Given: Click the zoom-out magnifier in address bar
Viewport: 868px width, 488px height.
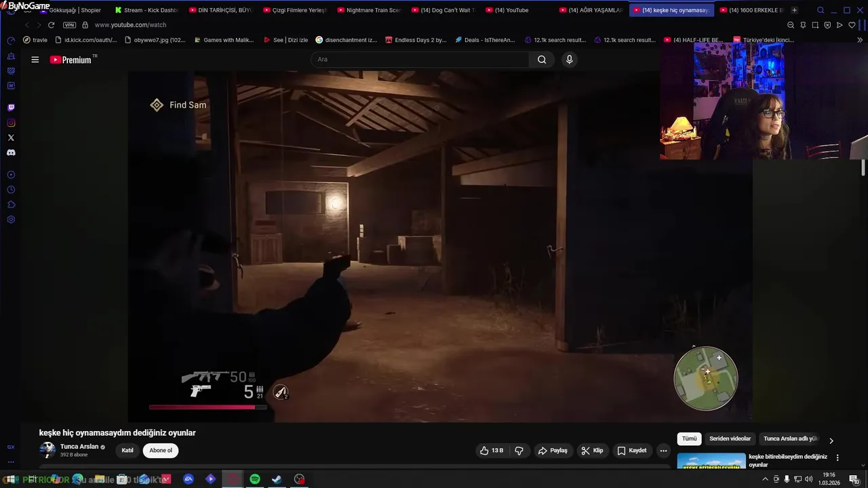Looking at the screenshot, I should [x=791, y=25].
